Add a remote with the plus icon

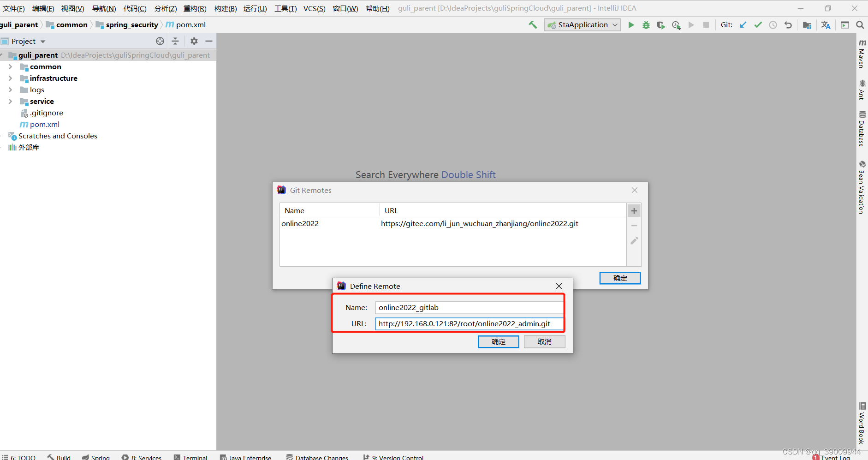[x=634, y=211]
